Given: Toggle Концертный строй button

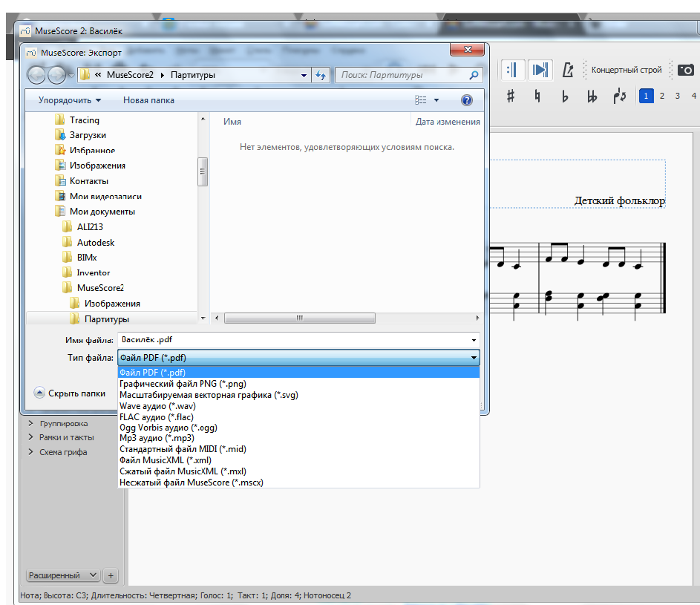Looking at the screenshot, I should tap(627, 70).
